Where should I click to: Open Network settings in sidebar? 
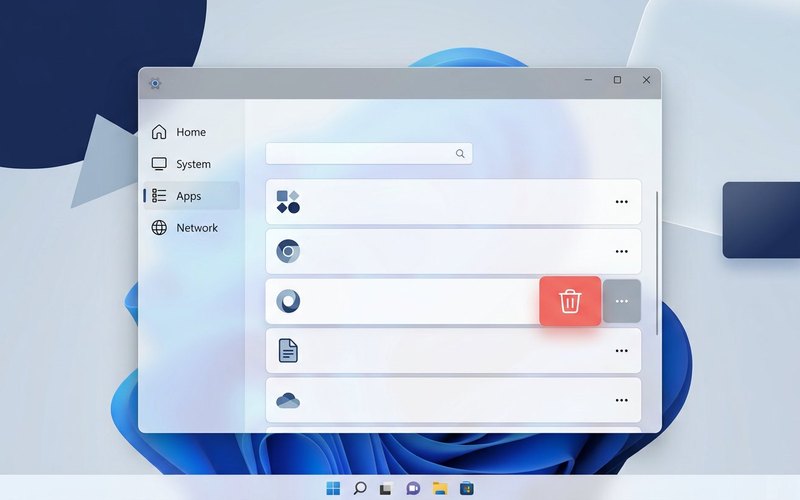191,228
